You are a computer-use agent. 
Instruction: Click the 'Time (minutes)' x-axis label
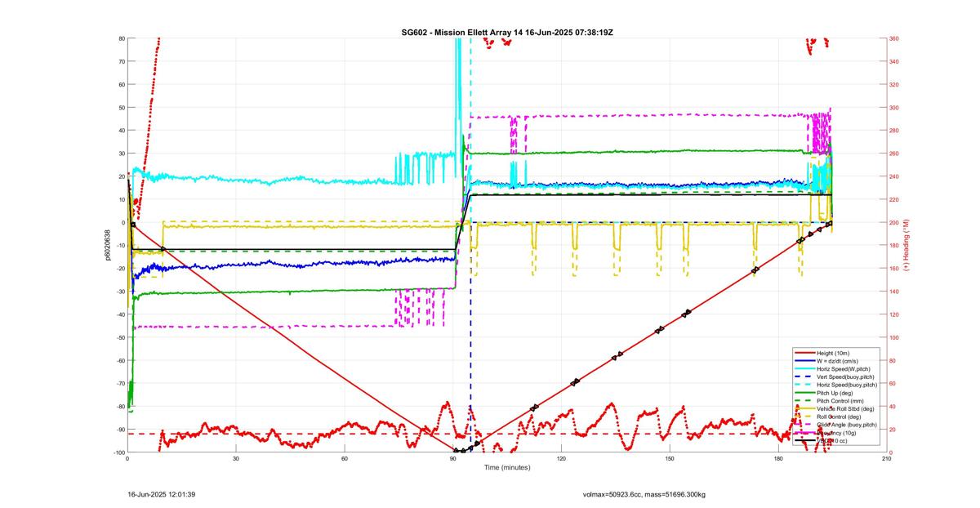pyautogui.click(x=506, y=467)
